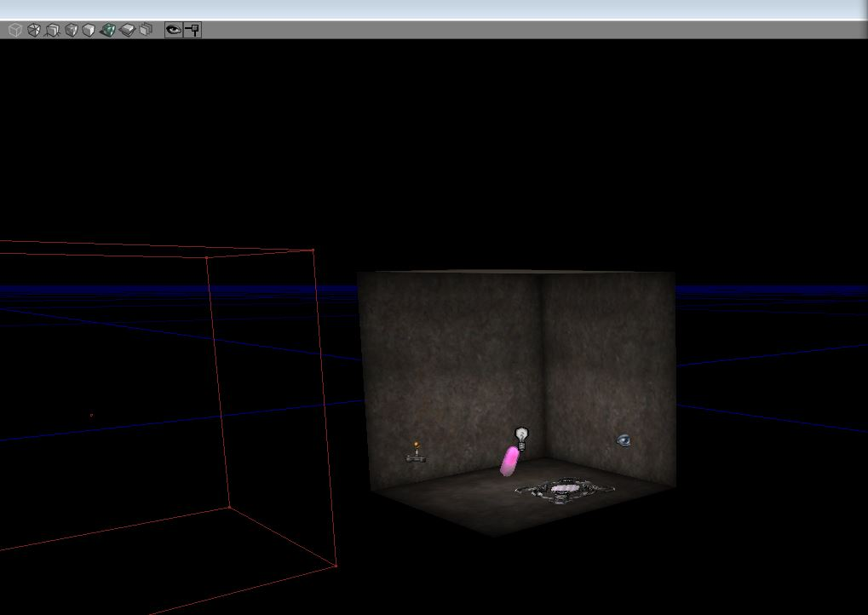Select the subdivided cube toolbar icon
The image size is (868, 615).
(x=32, y=28)
